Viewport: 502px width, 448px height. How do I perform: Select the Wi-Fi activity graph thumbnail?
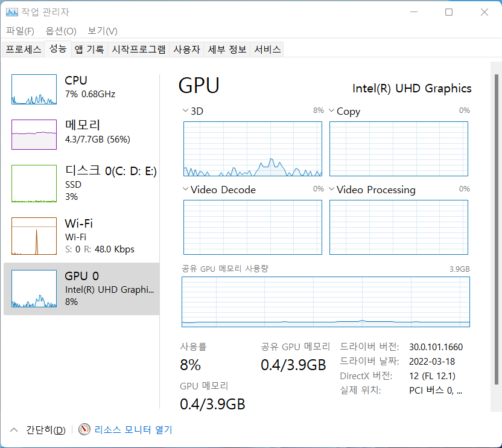point(34,236)
